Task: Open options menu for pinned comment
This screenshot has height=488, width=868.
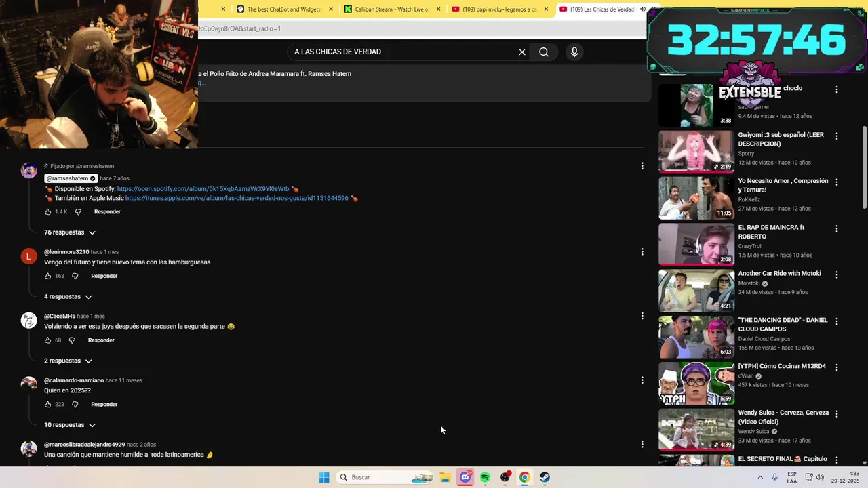Action: point(642,166)
